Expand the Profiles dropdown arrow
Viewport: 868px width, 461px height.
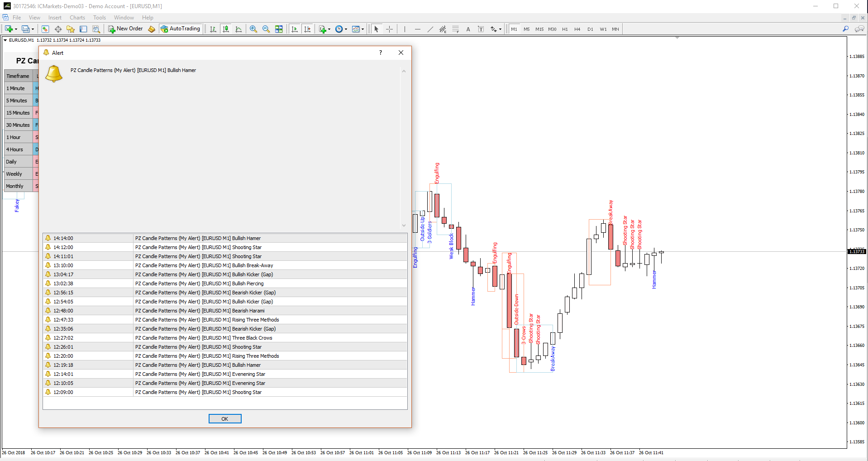click(x=33, y=29)
